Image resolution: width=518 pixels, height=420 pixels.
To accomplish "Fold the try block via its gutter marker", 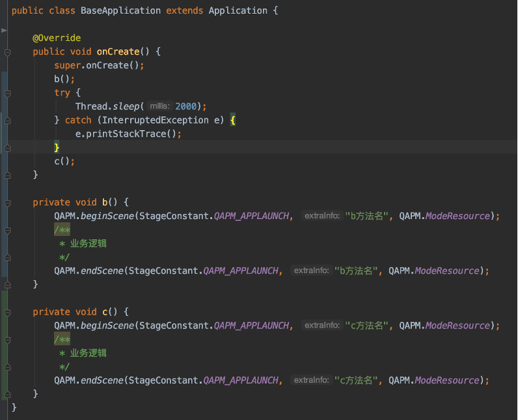I will (x=7, y=94).
